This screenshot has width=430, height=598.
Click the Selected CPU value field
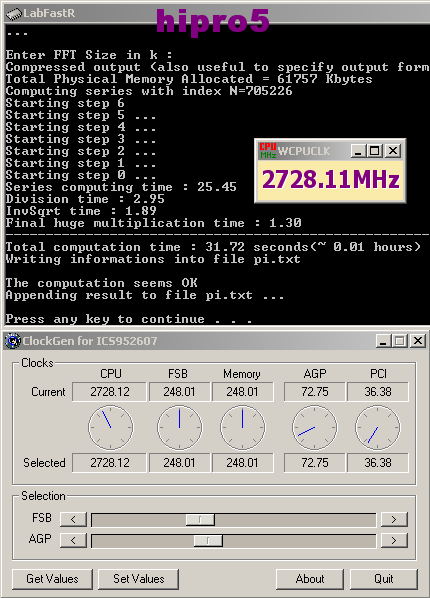[x=110, y=463]
